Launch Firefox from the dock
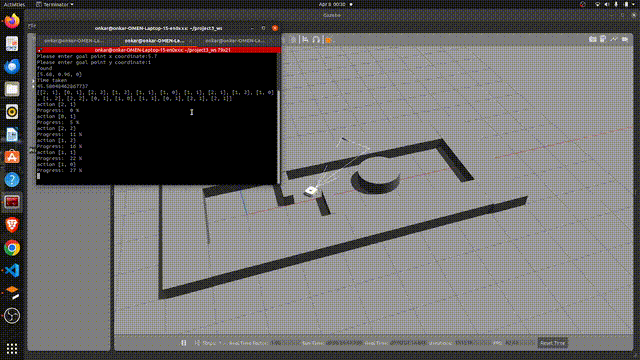This screenshot has height=360, width=640. pos(12,20)
